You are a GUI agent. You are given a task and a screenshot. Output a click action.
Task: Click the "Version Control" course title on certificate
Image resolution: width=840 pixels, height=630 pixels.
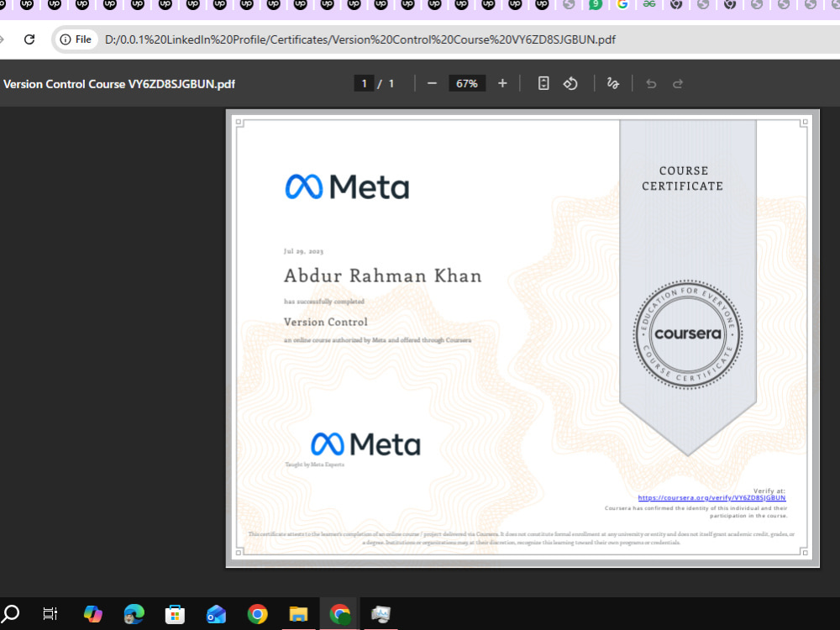tap(326, 322)
